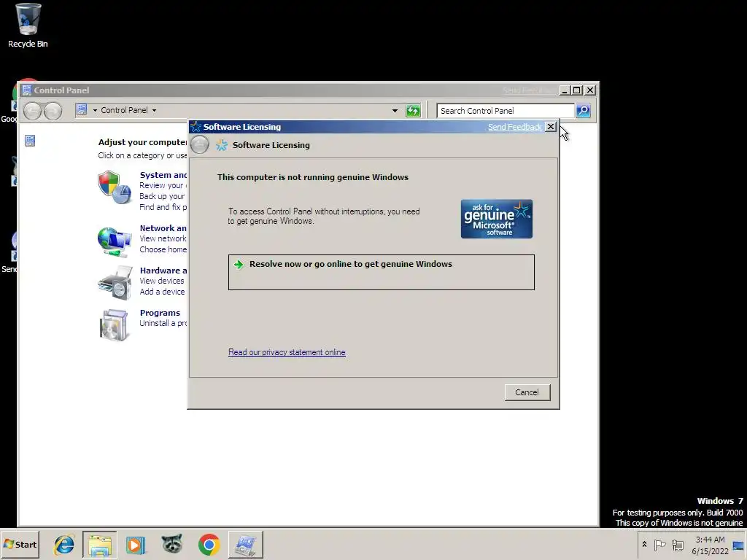Viewport: 747px width, 560px height.
Task: Click the Control Panel back navigation button
Action: click(x=32, y=111)
